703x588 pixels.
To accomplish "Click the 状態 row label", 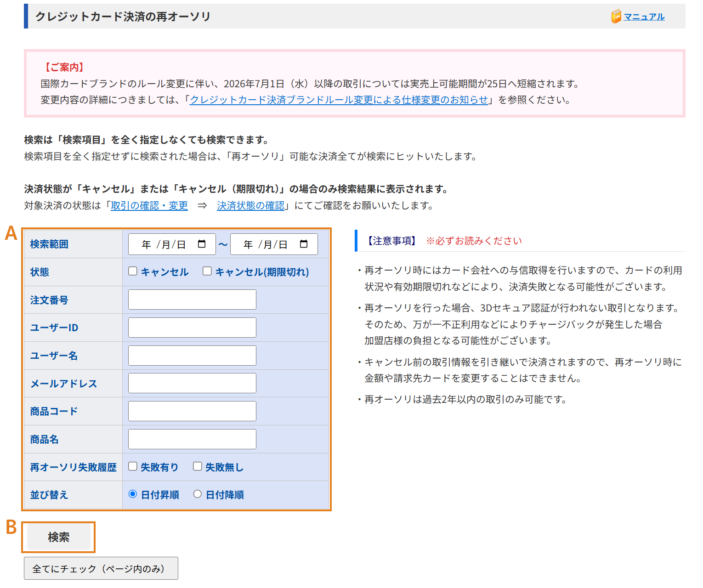I will pos(40,272).
